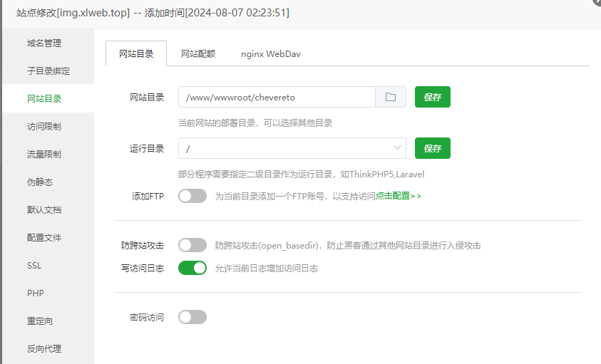Disable the 写访问日志 toggle
Image resolution: width=601 pixels, height=364 pixels.
[x=192, y=269]
